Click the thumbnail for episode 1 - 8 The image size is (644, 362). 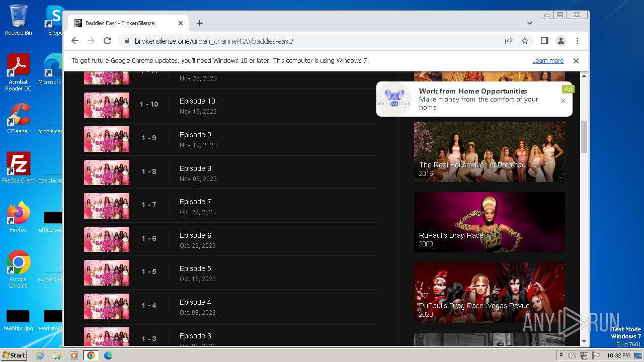107,172
